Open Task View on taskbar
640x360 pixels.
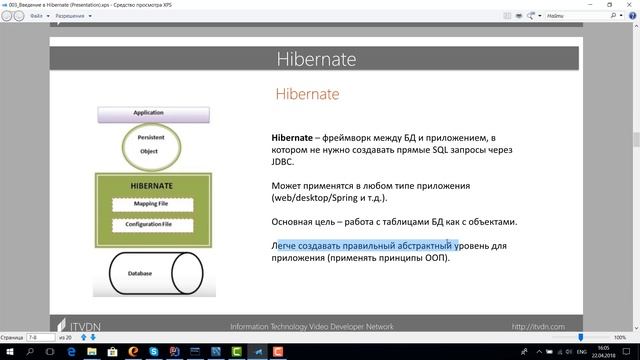tap(50, 351)
